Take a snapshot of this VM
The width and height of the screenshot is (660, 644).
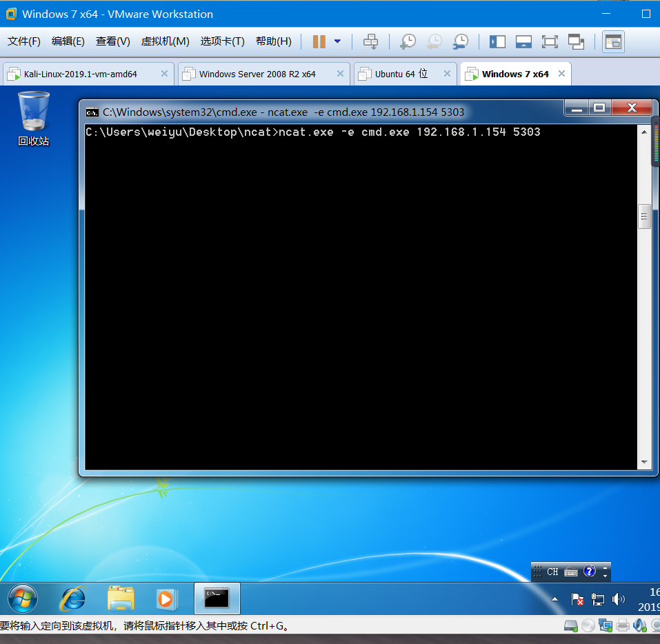[408, 41]
